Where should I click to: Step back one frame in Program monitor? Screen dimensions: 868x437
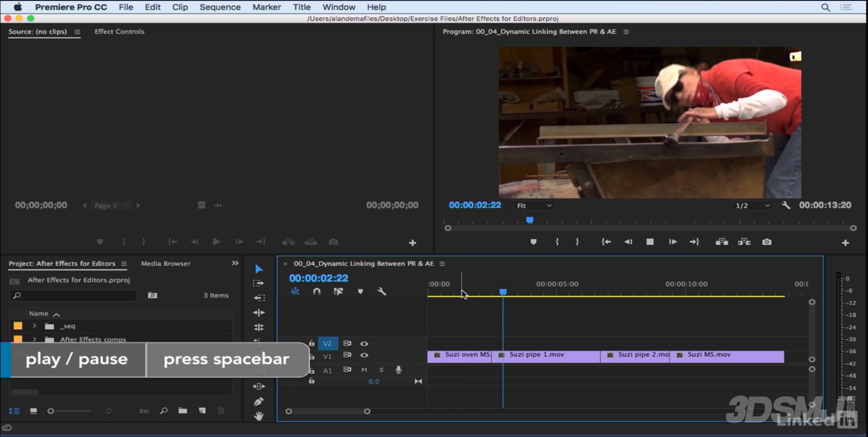[x=628, y=242]
